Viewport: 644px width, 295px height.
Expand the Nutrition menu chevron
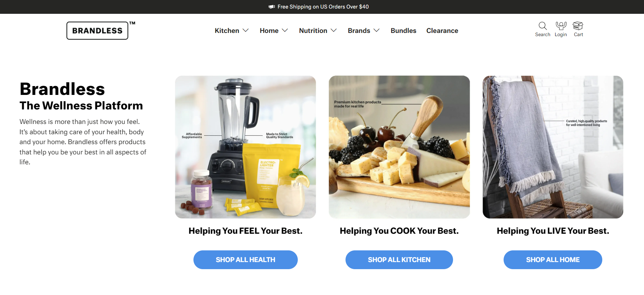click(333, 30)
